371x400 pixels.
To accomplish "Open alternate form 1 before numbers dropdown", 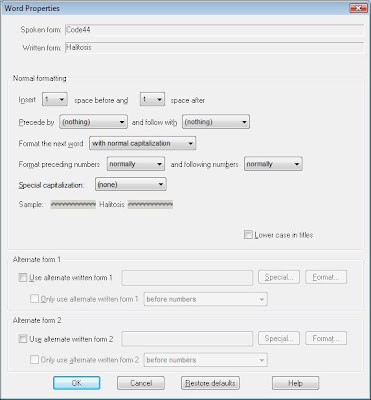I will pos(205,299).
